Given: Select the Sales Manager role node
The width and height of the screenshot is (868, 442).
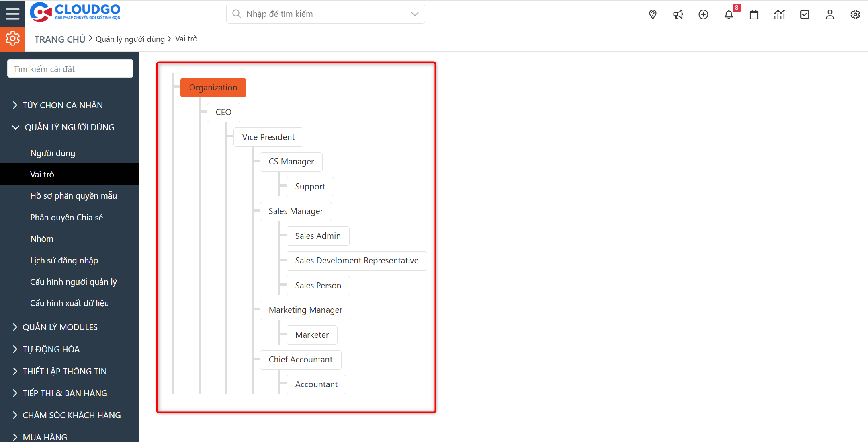Looking at the screenshot, I should pos(296,211).
